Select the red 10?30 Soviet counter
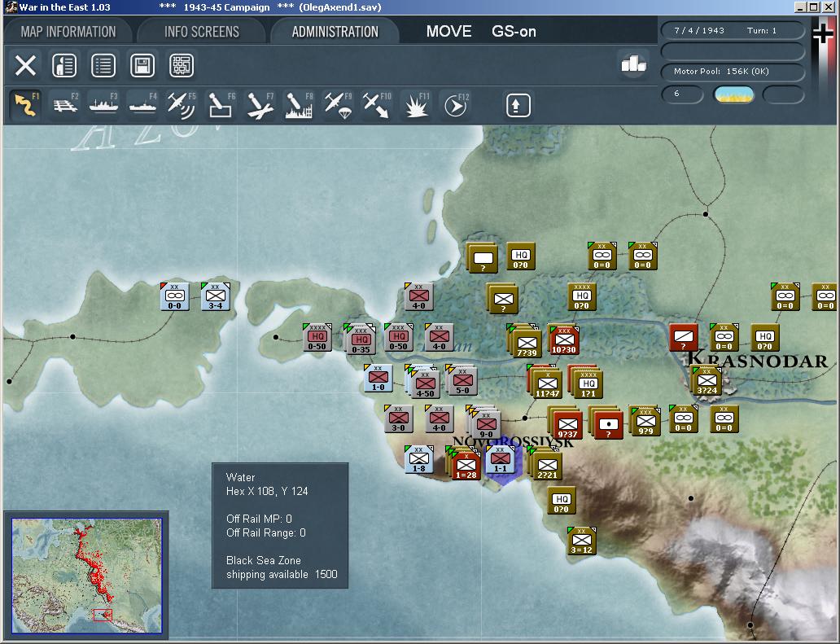840x644 pixels. click(563, 340)
